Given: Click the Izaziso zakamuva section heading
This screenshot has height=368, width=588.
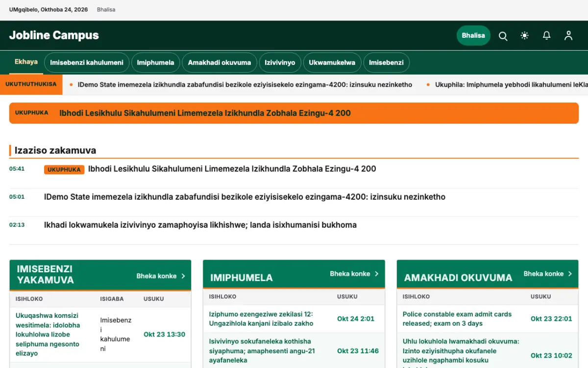Looking at the screenshot, I should 55,150.
